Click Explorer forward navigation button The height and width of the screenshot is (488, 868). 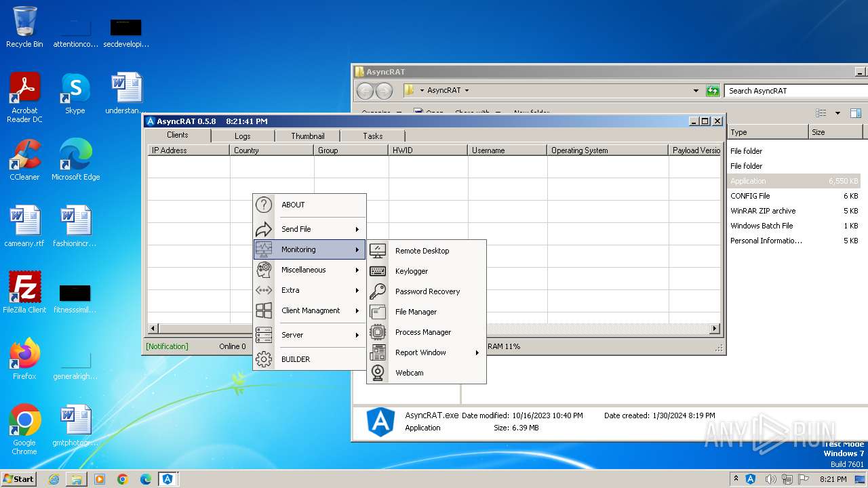(x=384, y=90)
